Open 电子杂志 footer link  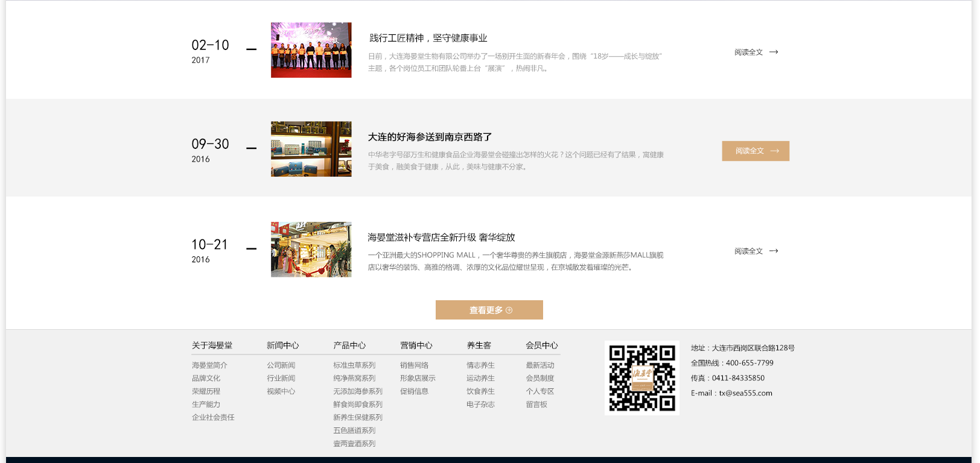480,405
